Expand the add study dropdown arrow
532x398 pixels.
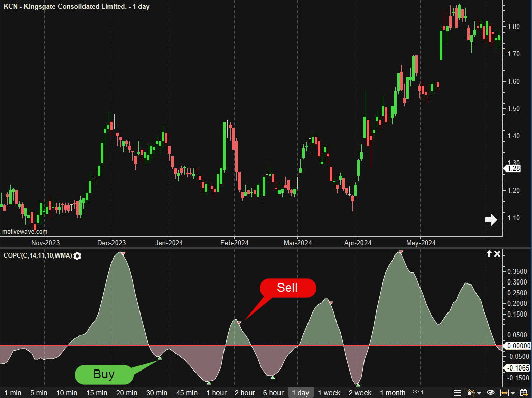[480, 393]
